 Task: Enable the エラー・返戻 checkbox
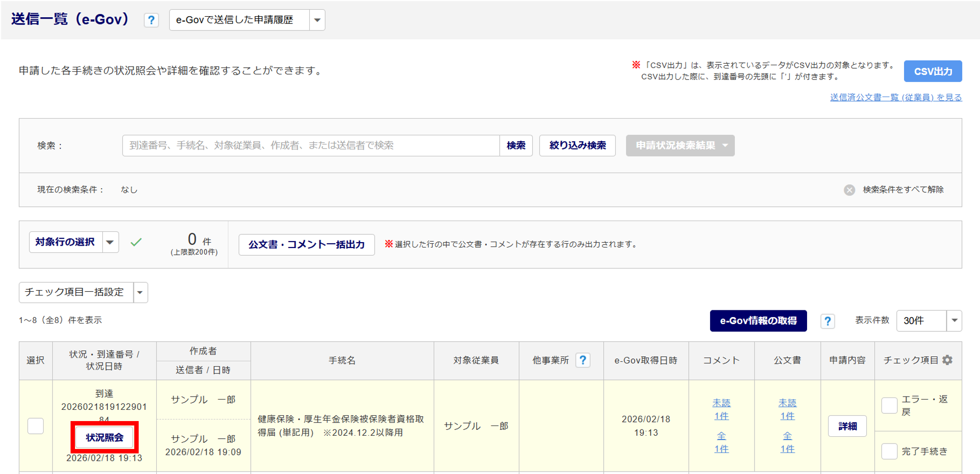(889, 406)
